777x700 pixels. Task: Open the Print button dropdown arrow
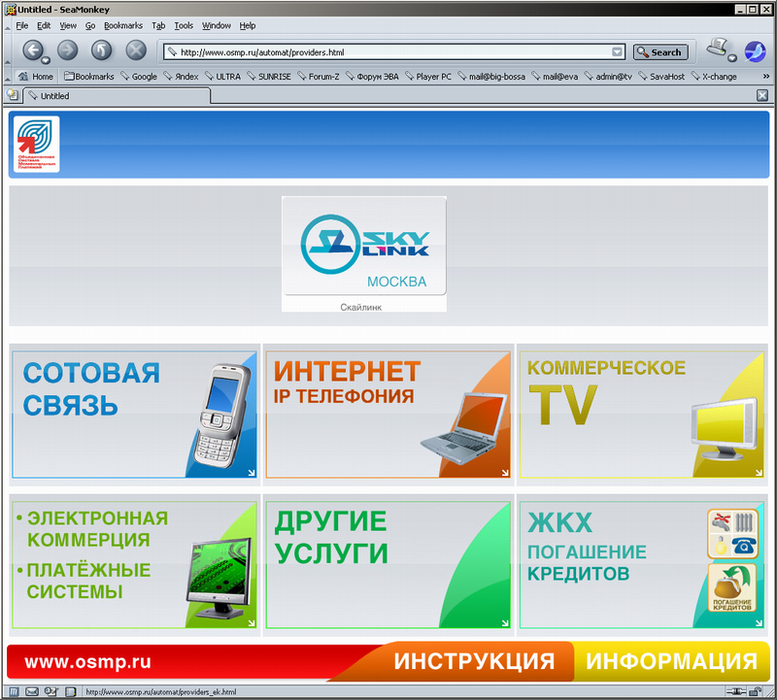point(732,58)
